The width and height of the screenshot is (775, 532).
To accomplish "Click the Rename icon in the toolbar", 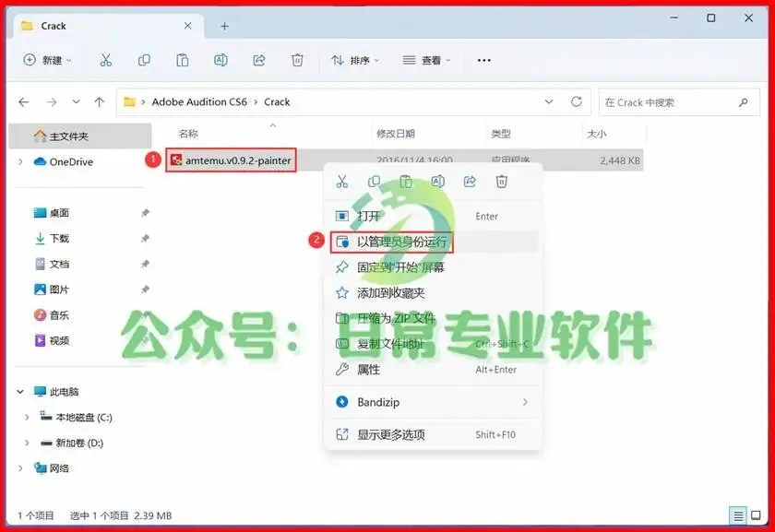I will pyautogui.click(x=221, y=60).
